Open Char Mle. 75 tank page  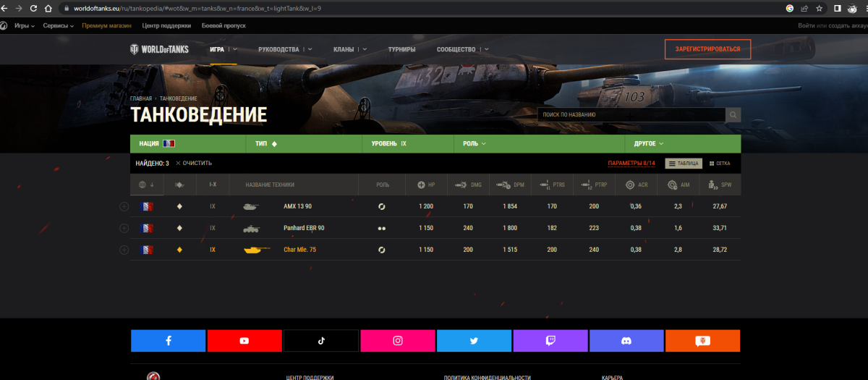[300, 250]
